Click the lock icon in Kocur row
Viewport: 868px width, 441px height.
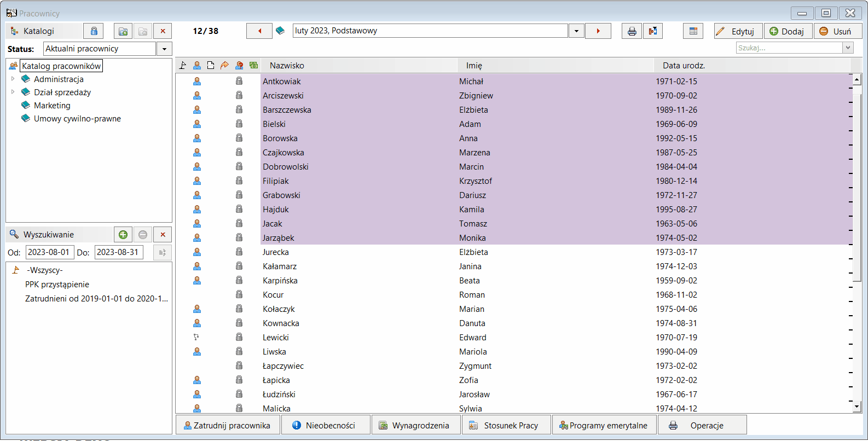[239, 294]
